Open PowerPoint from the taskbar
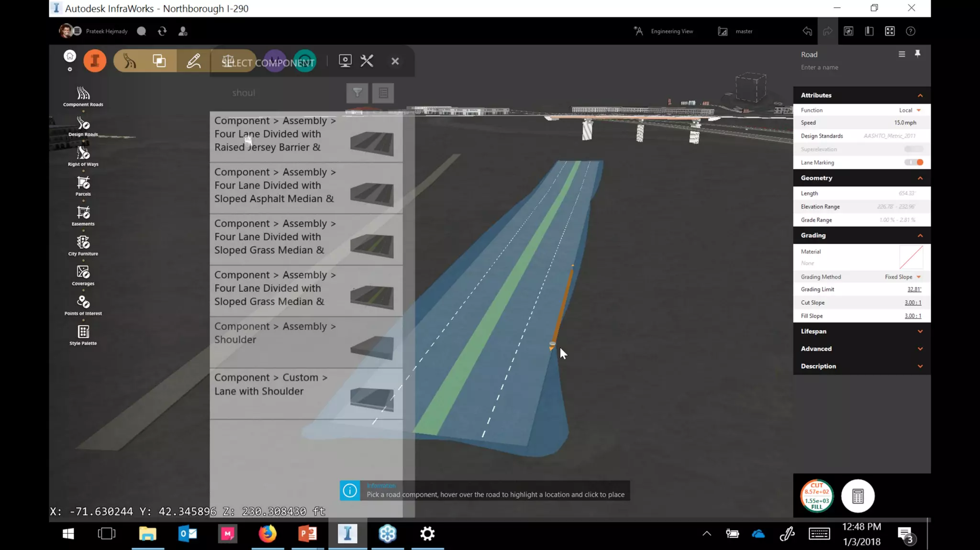This screenshot has height=550, width=980. click(308, 534)
